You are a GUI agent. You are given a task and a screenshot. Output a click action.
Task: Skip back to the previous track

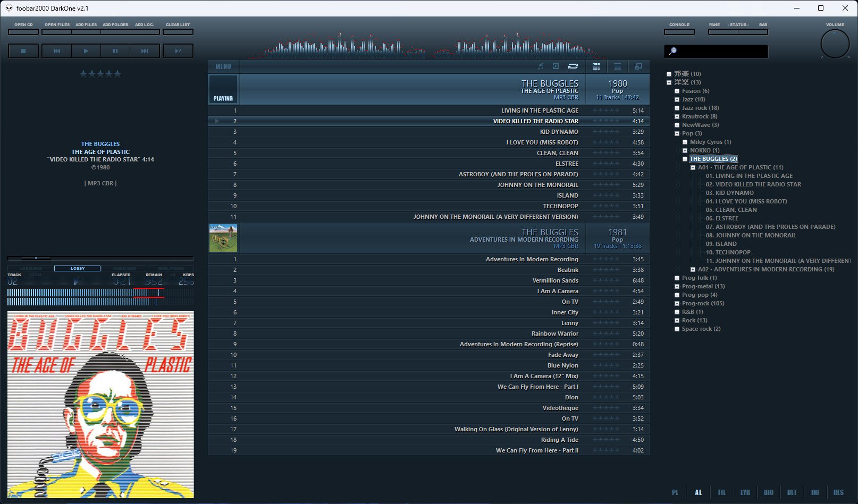pos(57,51)
